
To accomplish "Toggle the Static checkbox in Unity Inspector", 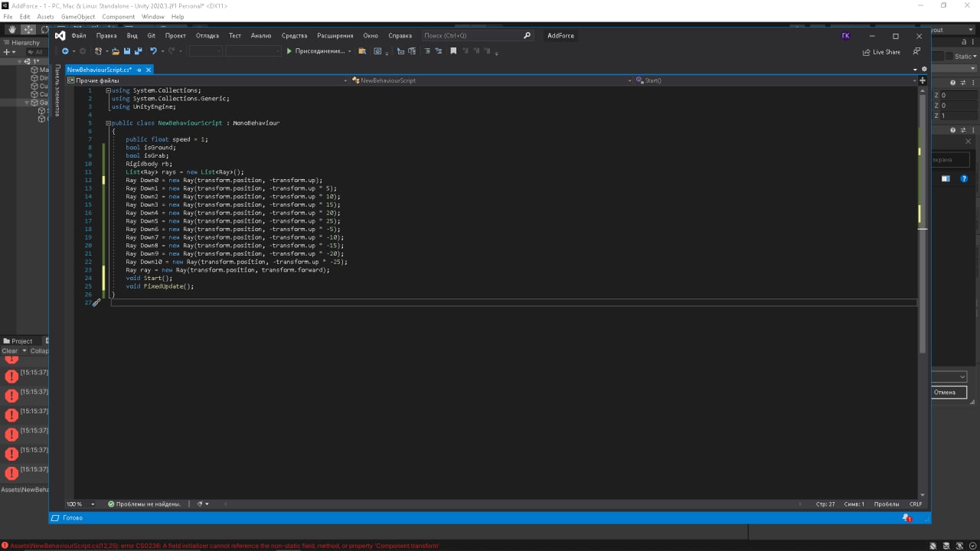I will [949, 57].
